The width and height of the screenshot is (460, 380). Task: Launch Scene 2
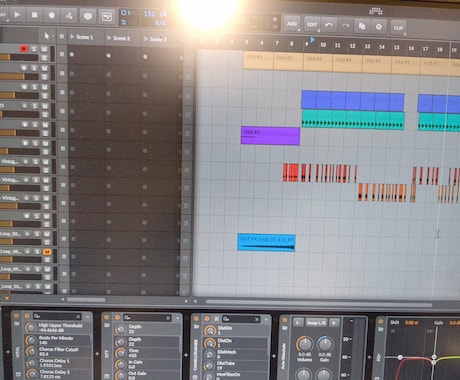click(x=118, y=38)
